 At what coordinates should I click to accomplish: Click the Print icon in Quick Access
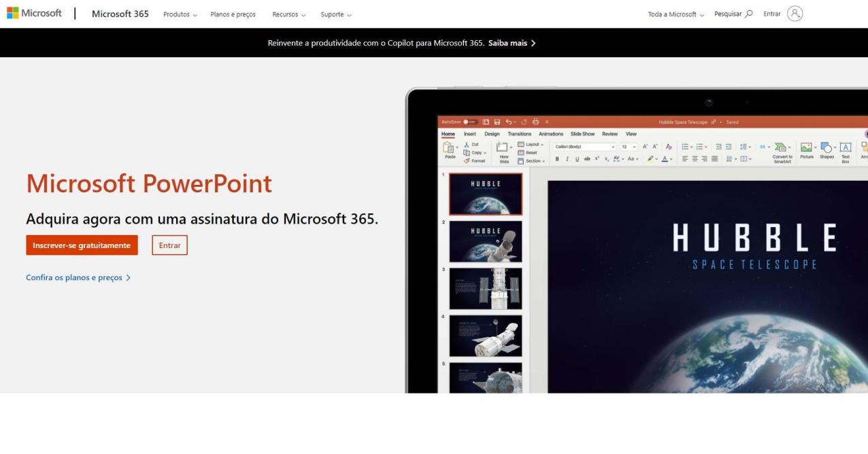[x=535, y=122]
